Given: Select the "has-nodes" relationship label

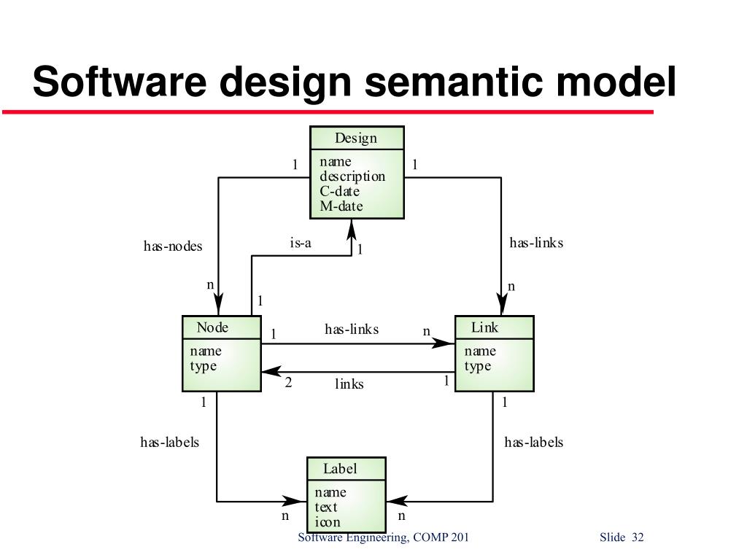Looking at the screenshot, I should (x=173, y=246).
